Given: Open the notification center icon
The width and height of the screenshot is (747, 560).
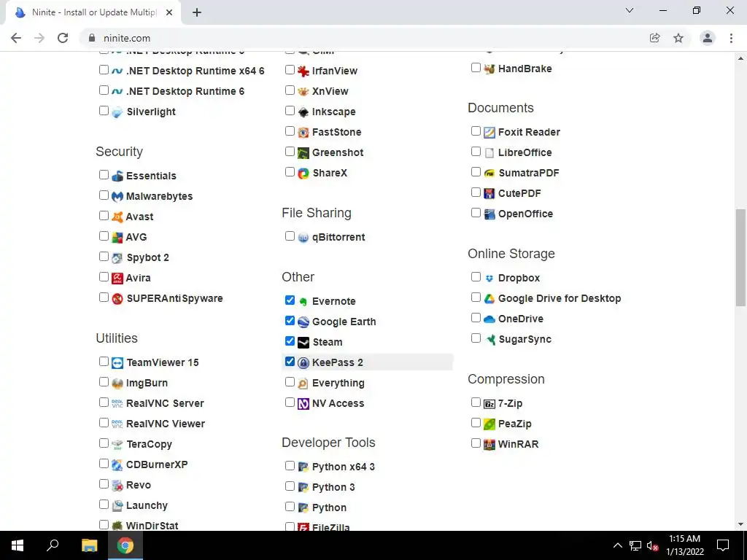Looking at the screenshot, I should (x=723, y=545).
